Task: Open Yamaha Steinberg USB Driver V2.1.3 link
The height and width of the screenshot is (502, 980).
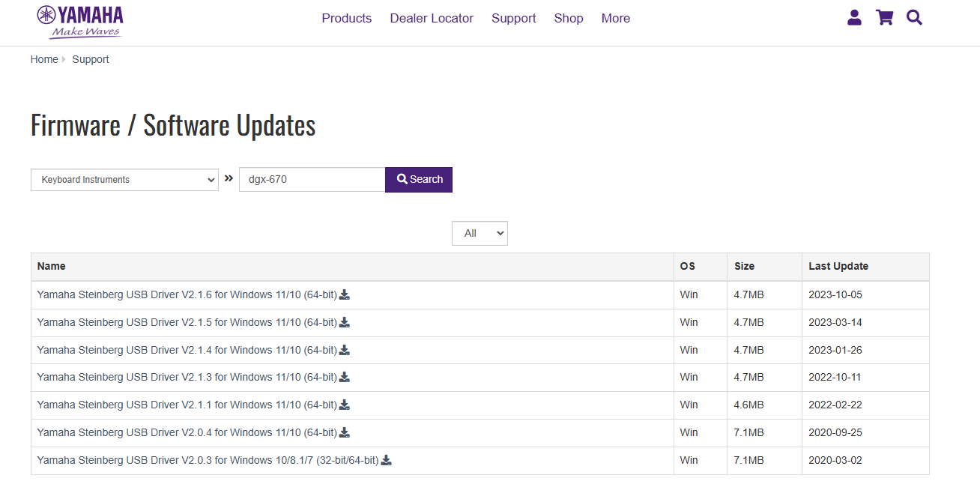Action: [187, 377]
